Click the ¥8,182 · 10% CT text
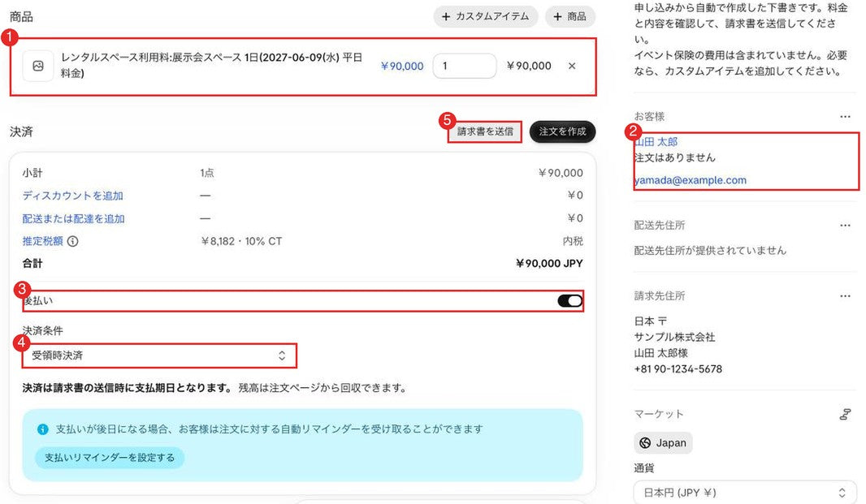The height and width of the screenshot is (504, 866). click(240, 241)
